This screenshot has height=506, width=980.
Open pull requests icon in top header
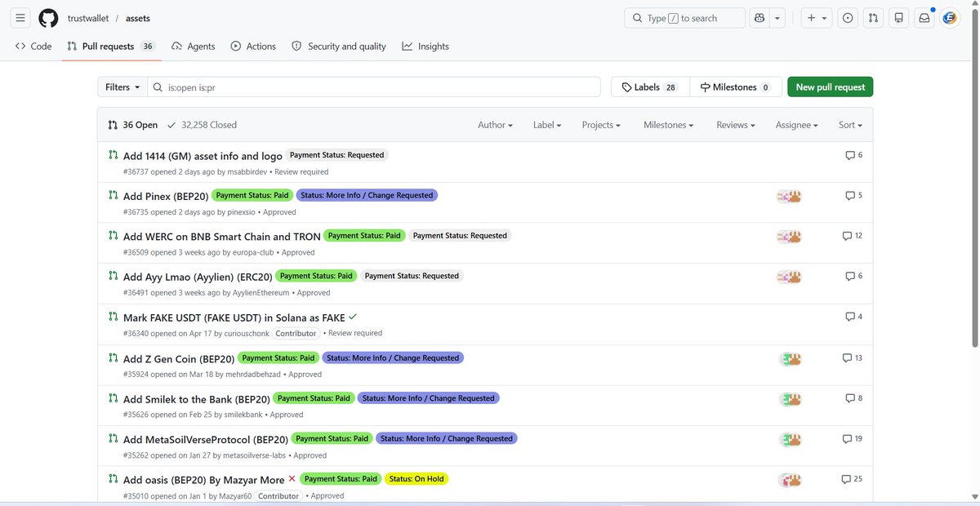pos(873,18)
